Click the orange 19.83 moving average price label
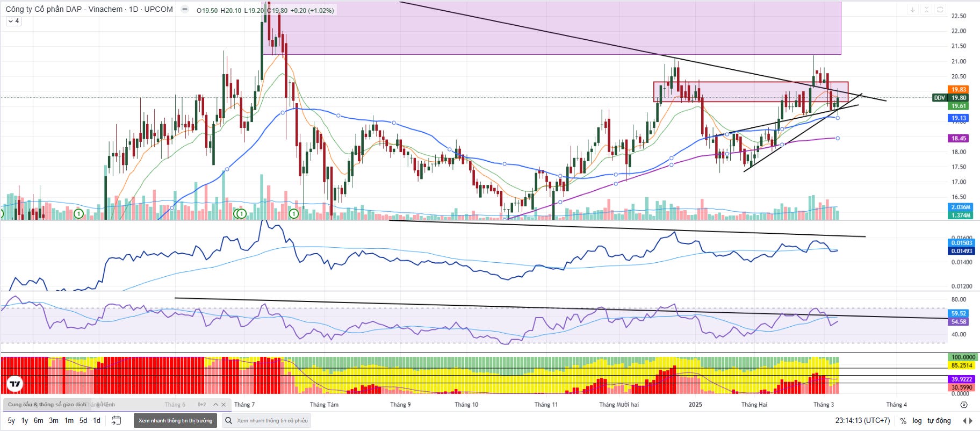Image resolution: width=980 pixels, height=431 pixels. click(959, 89)
